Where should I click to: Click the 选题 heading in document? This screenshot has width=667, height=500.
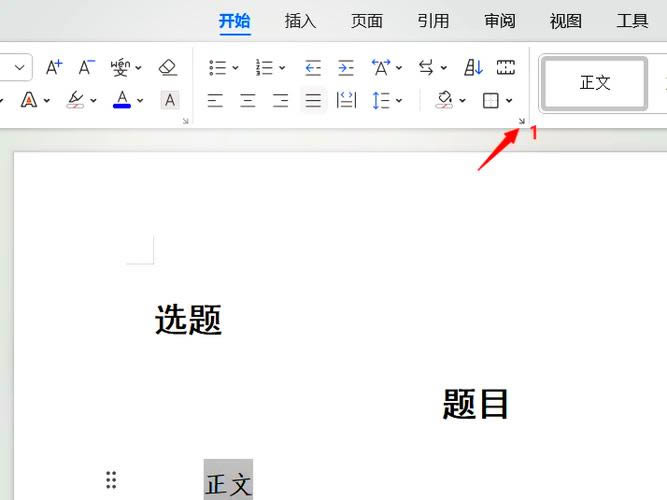pos(188,319)
